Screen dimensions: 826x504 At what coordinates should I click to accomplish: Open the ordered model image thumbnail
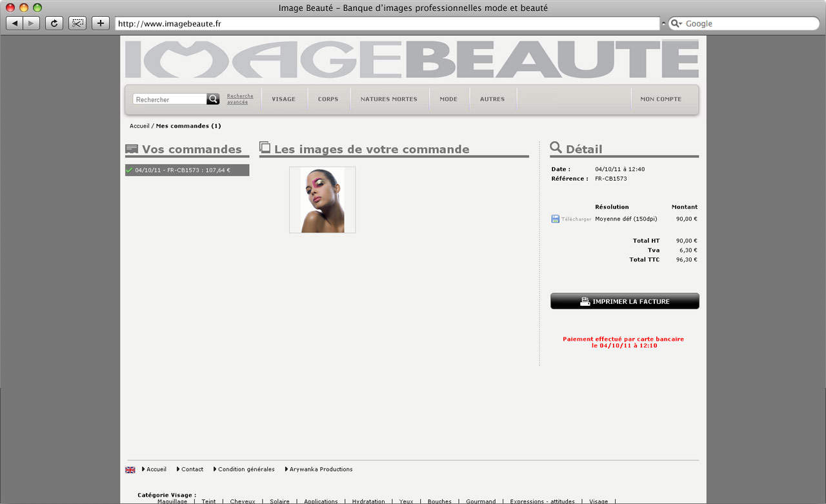[322, 200]
